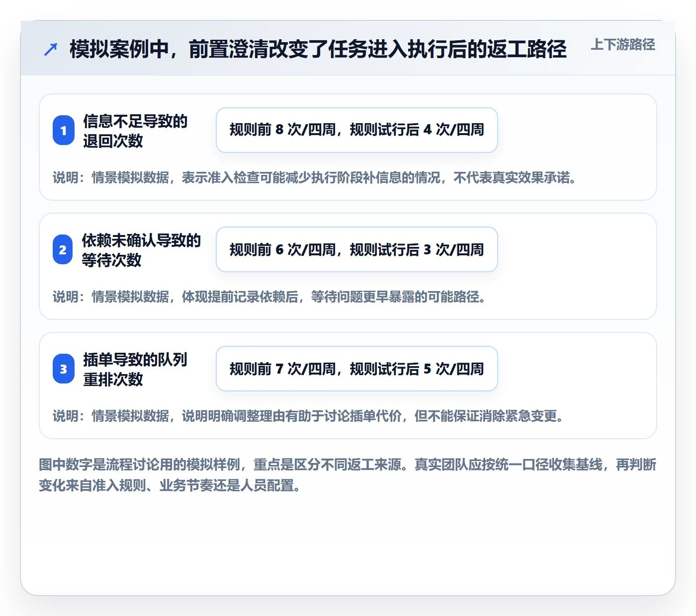Click the note about 准入检查可能减少执行阶段补信息

tap(315, 177)
